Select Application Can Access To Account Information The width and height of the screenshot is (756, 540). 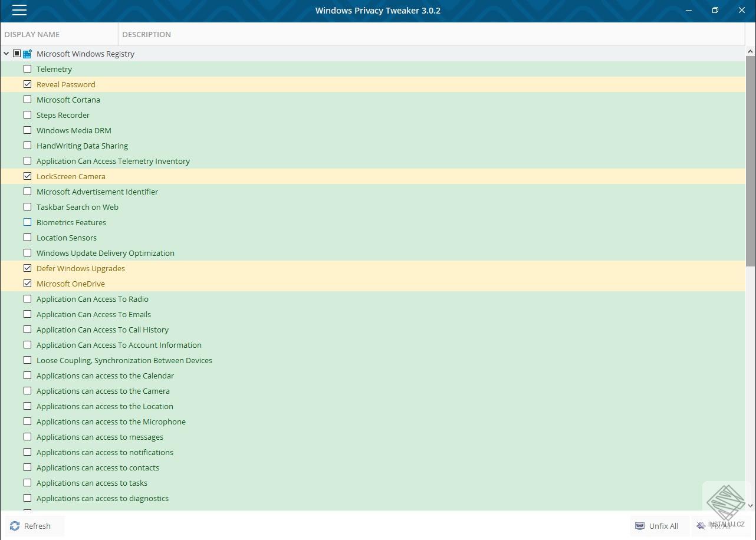373,345
